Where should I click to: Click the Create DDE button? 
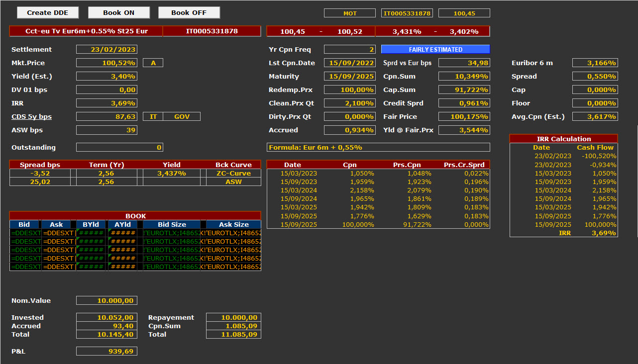coord(47,13)
